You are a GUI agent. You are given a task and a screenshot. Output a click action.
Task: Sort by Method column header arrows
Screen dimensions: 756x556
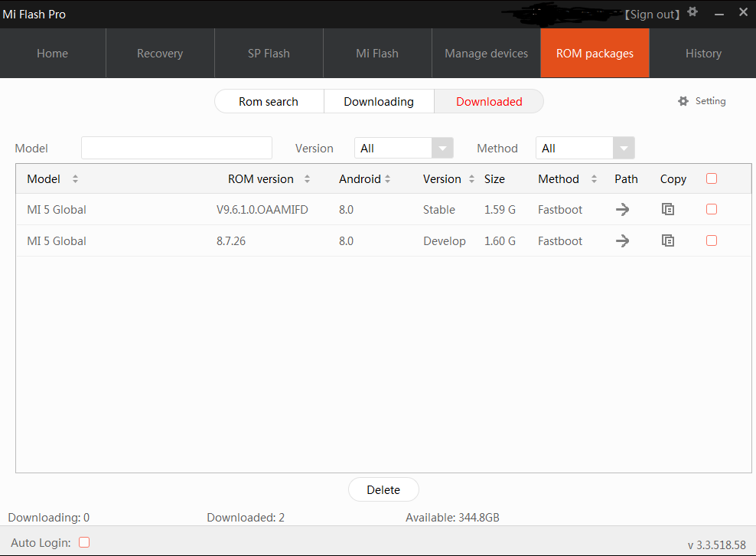(594, 179)
